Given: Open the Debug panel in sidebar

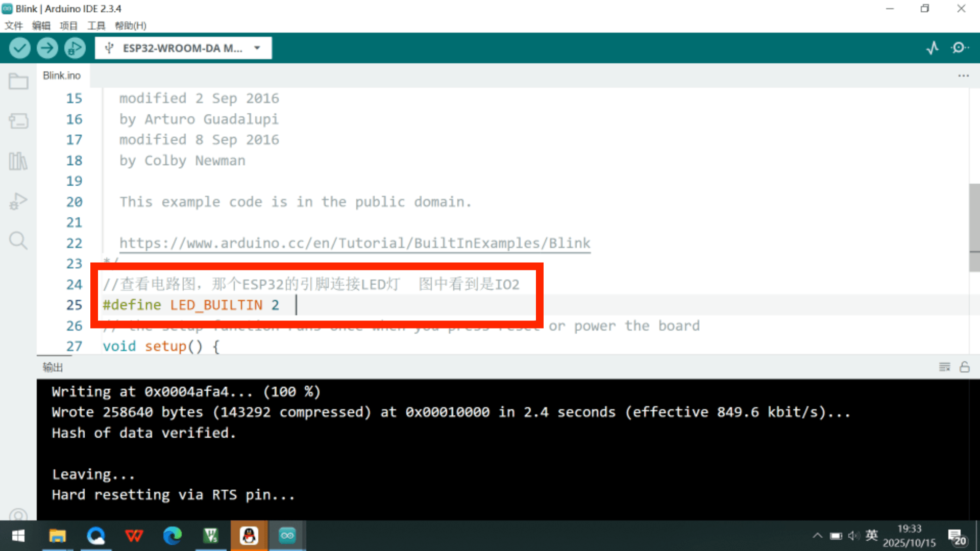Looking at the screenshot, I should pos(18,201).
